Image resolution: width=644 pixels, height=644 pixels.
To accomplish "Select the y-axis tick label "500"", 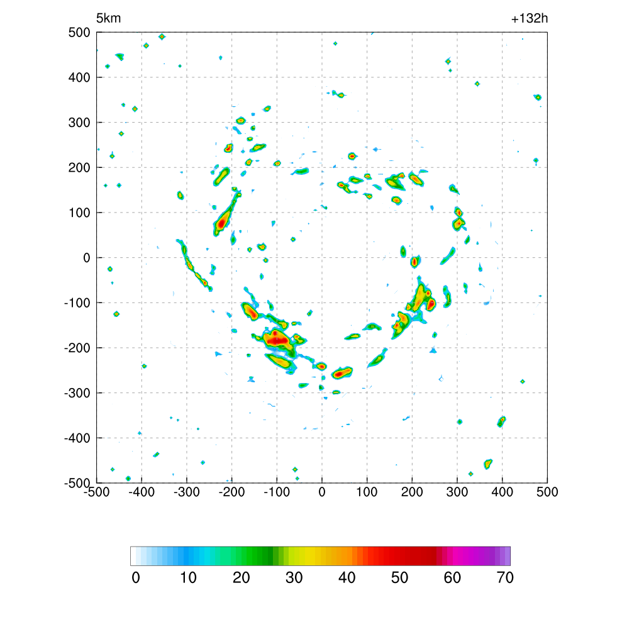I will [x=79, y=33].
